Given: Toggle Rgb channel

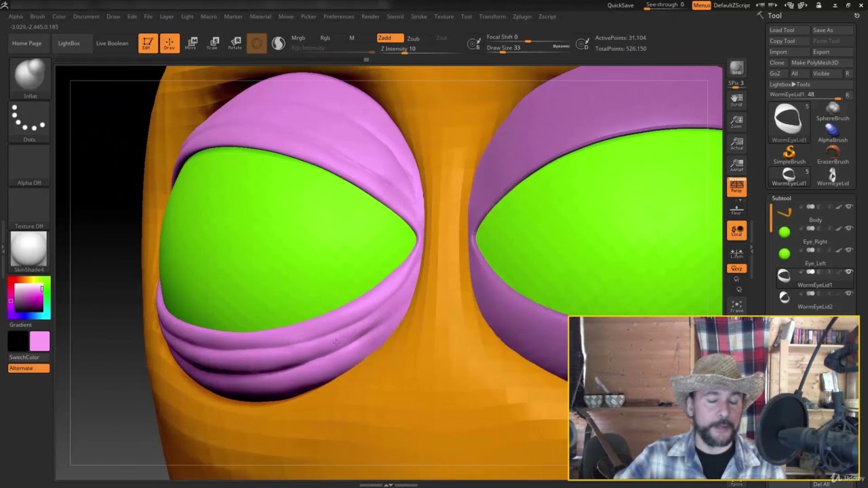Looking at the screenshot, I should click(x=325, y=38).
